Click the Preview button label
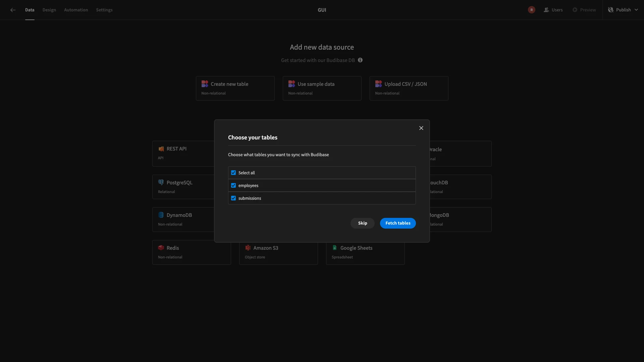644x362 pixels. 588,10
